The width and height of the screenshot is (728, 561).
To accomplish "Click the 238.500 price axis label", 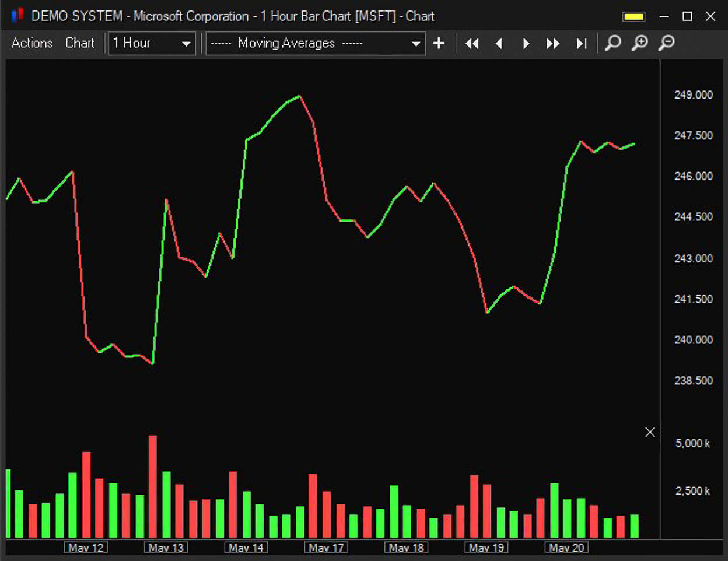I will 694,381.
